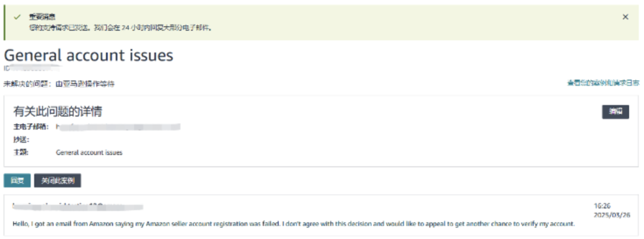Click the 有关此问题的详情 section title
The height and width of the screenshot is (239, 644).
[x=58, y=111]
